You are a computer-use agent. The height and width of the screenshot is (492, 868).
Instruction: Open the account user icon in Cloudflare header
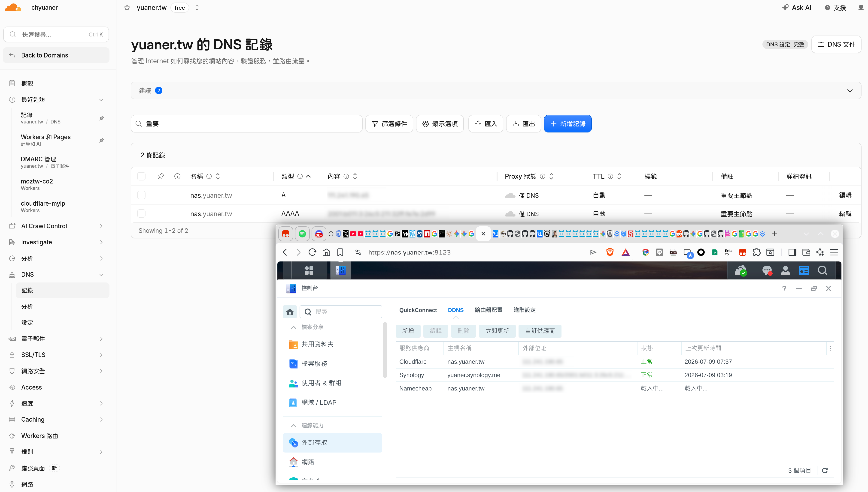(x=861, y=7)
